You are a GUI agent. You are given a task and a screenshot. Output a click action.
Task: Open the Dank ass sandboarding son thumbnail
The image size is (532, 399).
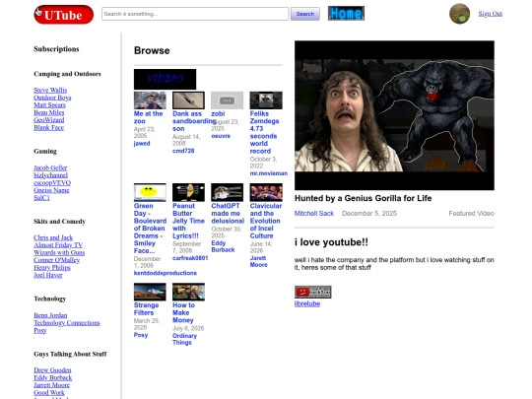[188, 100]
